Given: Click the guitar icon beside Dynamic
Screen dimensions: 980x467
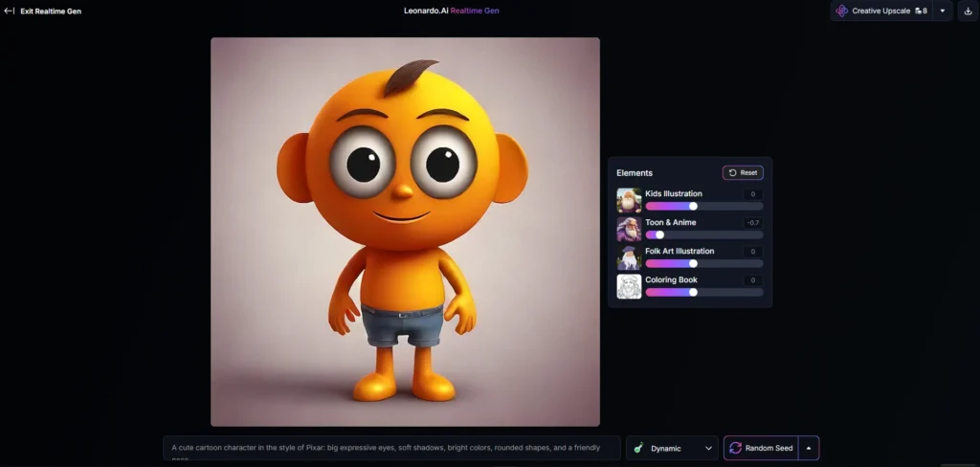Looking at the screenshot, I should [x=638, y=448].
